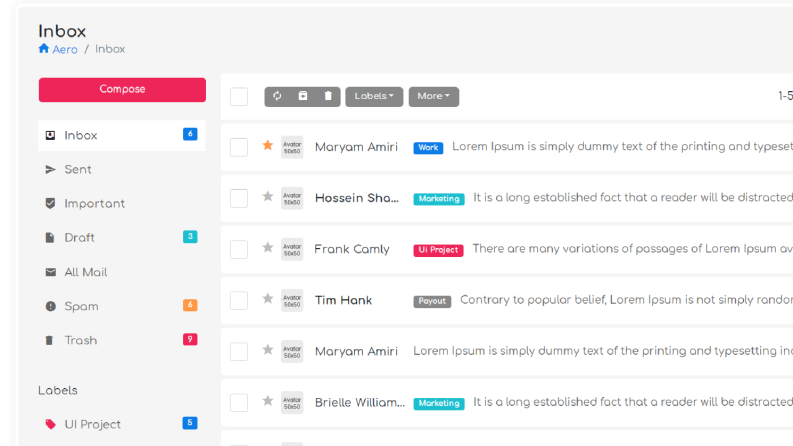
Task: Check the Tim Hank email checkbox
Action: [239, 300]
